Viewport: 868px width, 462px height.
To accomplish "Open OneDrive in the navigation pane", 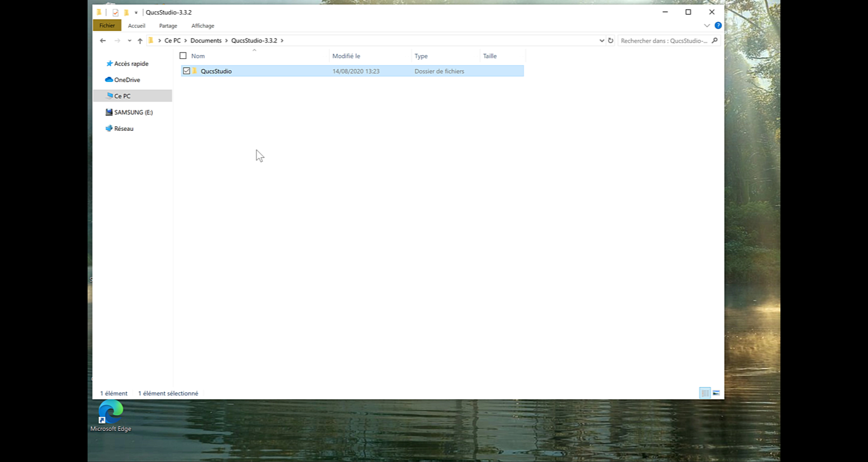I will click(127, 80).
